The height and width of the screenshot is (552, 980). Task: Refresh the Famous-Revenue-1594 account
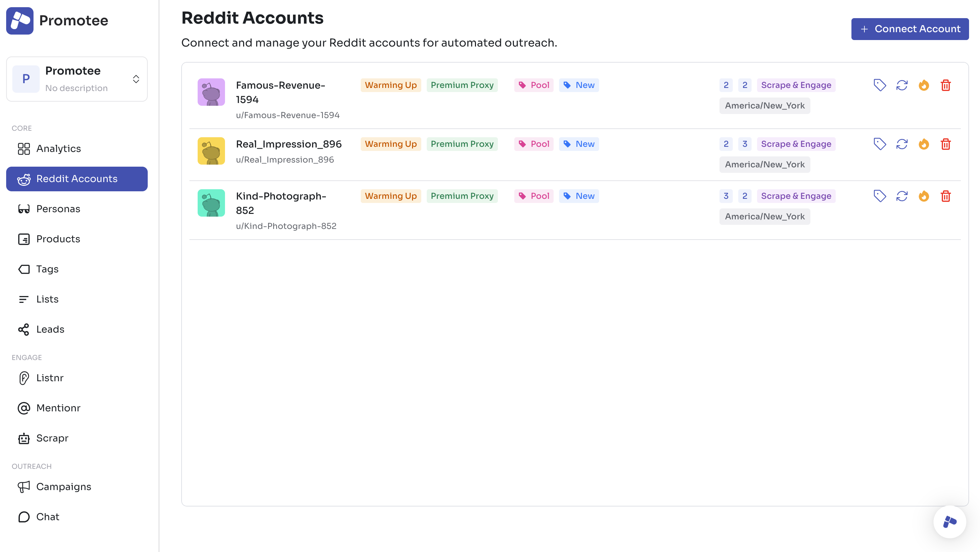tap(902, 85)
